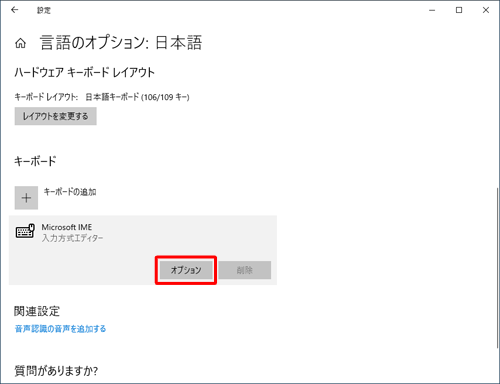Maximize the 設定 window

coord(459,10)
